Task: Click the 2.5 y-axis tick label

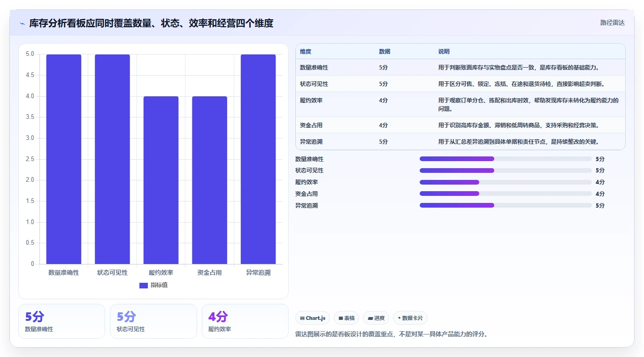Action: click(30, 159)
